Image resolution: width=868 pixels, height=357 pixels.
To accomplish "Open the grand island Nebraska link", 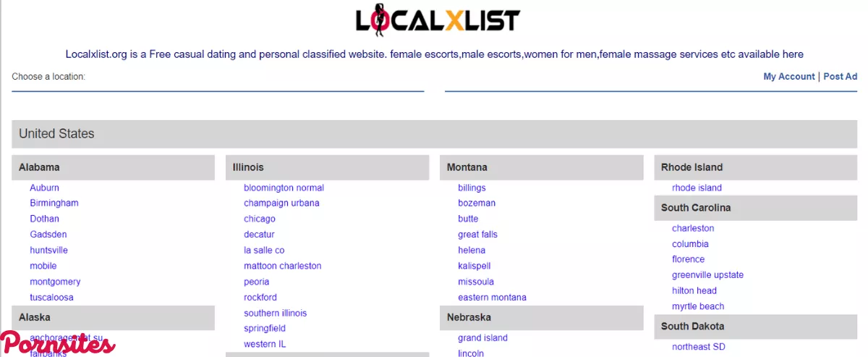I will pos(482,338).
